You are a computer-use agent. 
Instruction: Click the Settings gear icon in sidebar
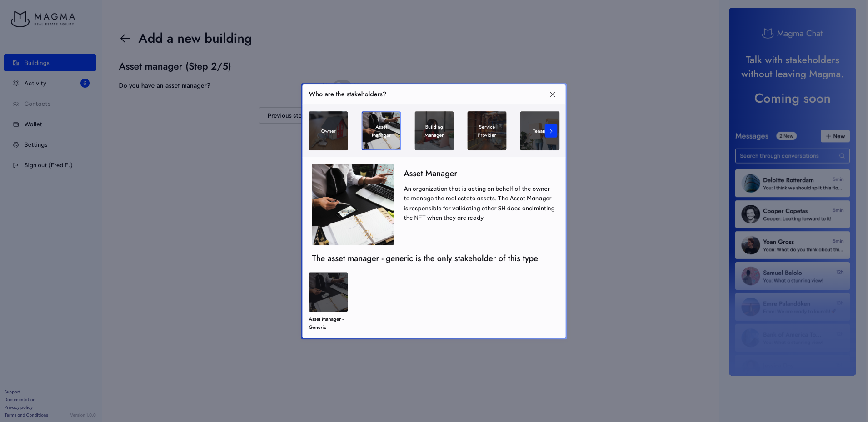(x=16, y=145)
